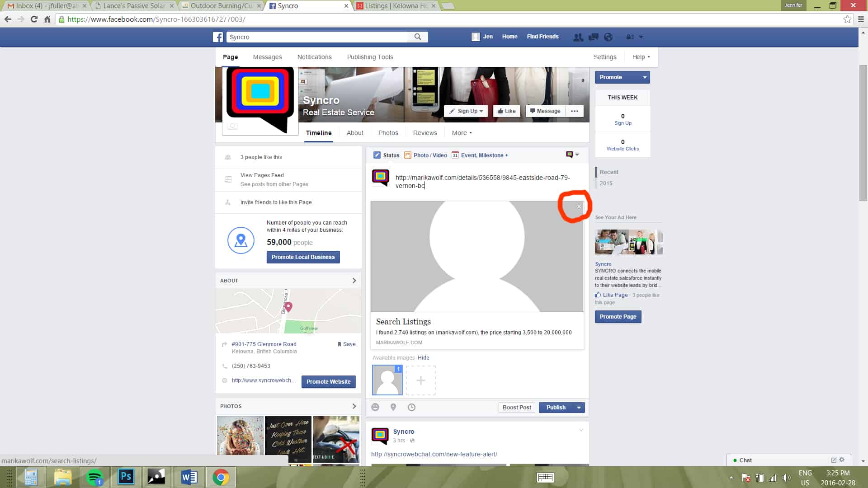Open the Help dropdown menu
Image resolution: width=868 pixels, height=488 pixels.
pyautogui.click(x=641, y=57)
